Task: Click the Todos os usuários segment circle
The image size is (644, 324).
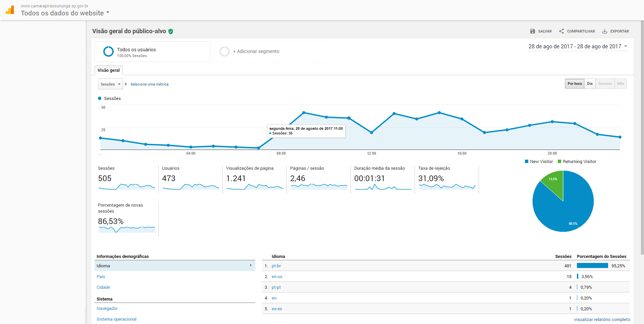Action: [108, 52]
